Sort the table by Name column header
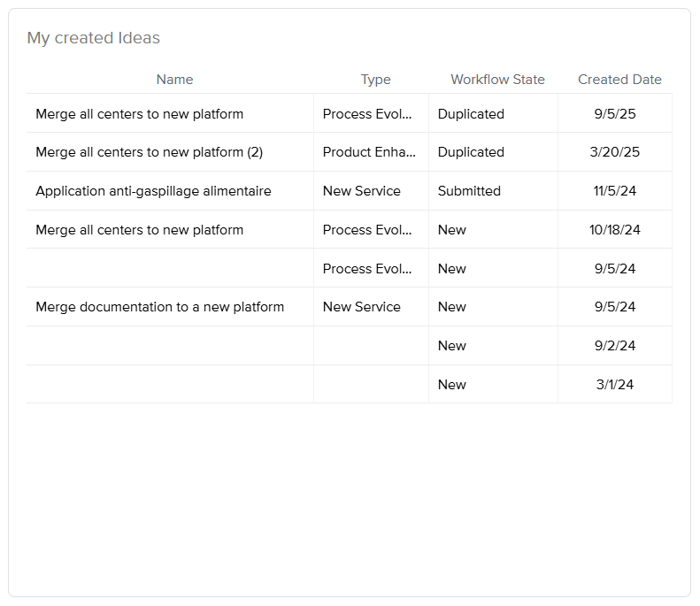The image size is (700, 606). 174,80
